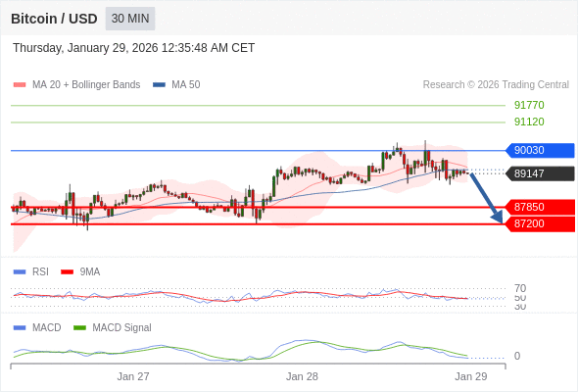Screen dimensions: 578x392
Task: Click the date and time line reading Thursday, January 29, 2026
Action: click(x=133, y=48)
